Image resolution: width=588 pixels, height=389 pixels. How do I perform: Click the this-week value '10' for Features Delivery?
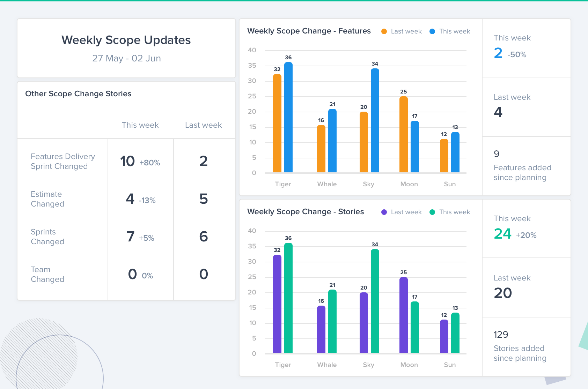click(x=127, y=161)
